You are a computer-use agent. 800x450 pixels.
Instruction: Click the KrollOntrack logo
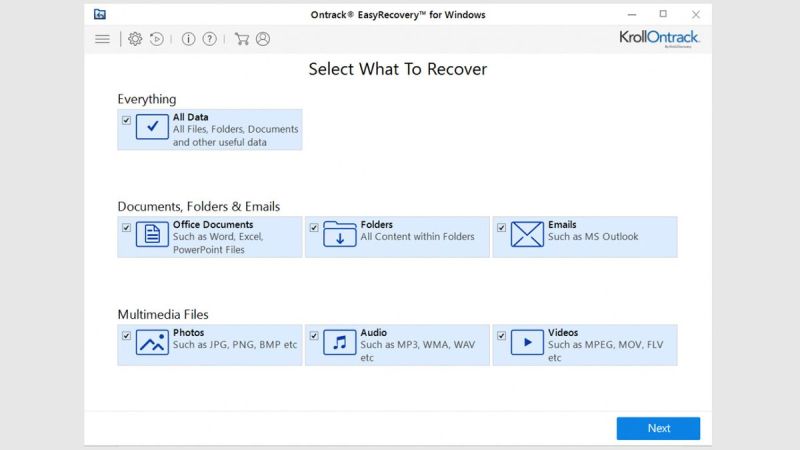coord(659,39)
